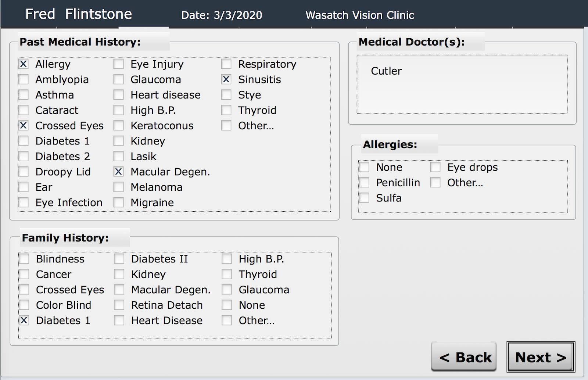Viewport: 588px width, 380px height.
Task: Tick Thyroid in Past Medical History
Action: tap(226, 110)
